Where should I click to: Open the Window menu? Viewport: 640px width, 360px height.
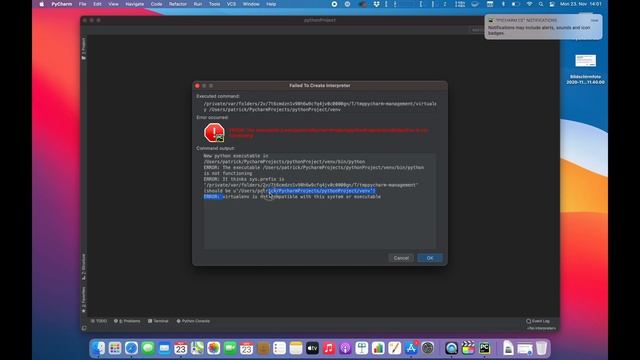click(x=251, y=4)
